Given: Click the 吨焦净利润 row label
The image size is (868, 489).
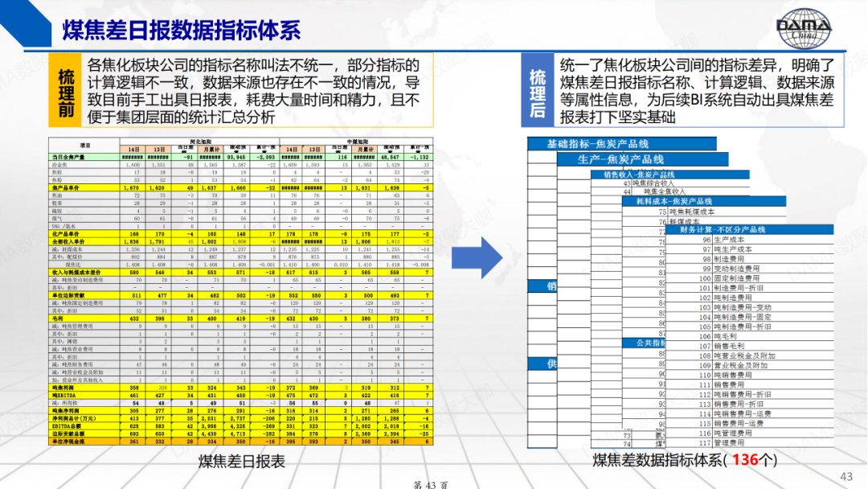Looking at the screenshot, I should tap(66, 411).
